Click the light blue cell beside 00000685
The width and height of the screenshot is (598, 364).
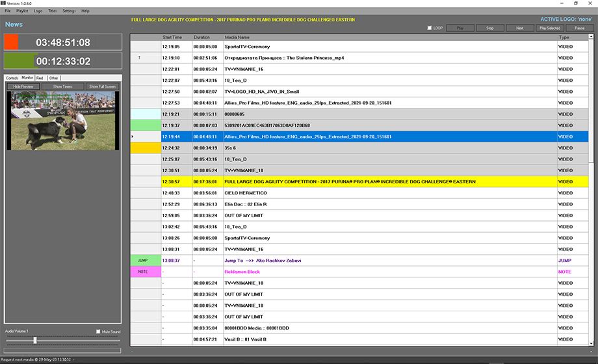pos(146,114)
